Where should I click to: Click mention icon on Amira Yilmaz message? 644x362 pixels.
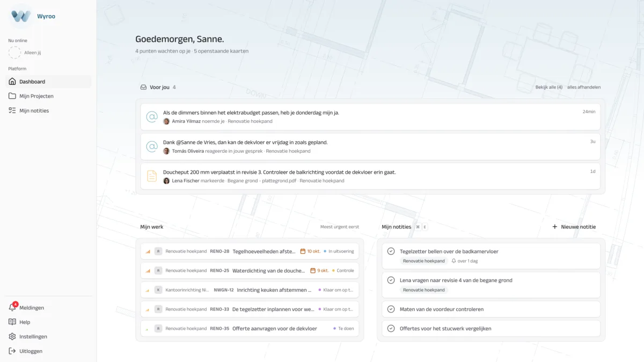pos(152,116)
